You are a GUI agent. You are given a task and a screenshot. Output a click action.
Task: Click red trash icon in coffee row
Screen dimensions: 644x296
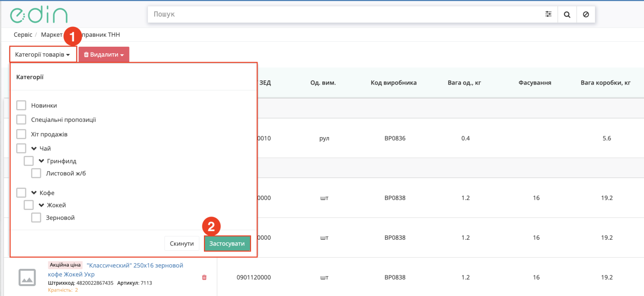coord(204,277)
